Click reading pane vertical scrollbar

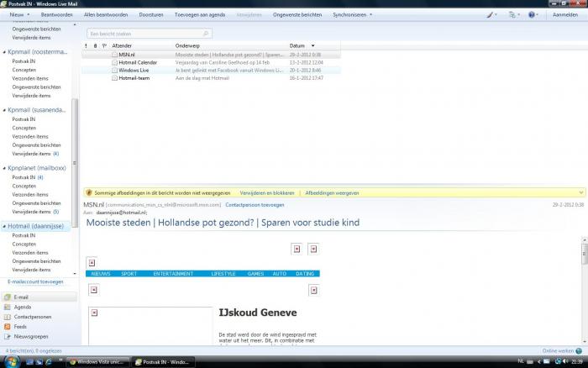585,254
